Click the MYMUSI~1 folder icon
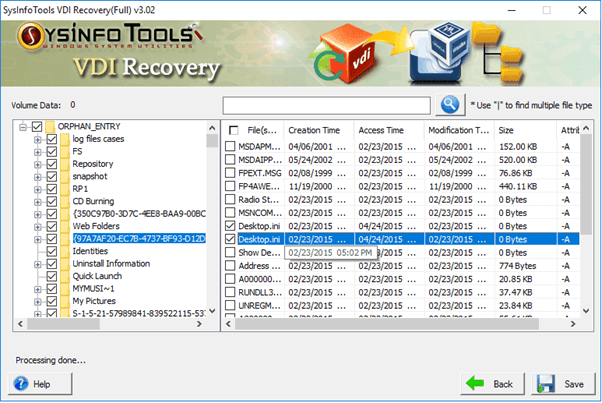 [x=64, y=289]
